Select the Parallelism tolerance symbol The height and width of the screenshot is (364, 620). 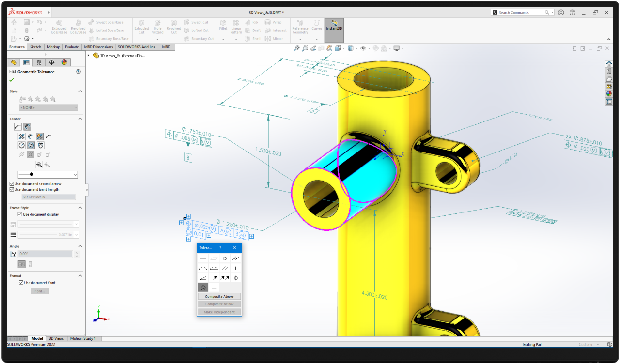point(225,268)
